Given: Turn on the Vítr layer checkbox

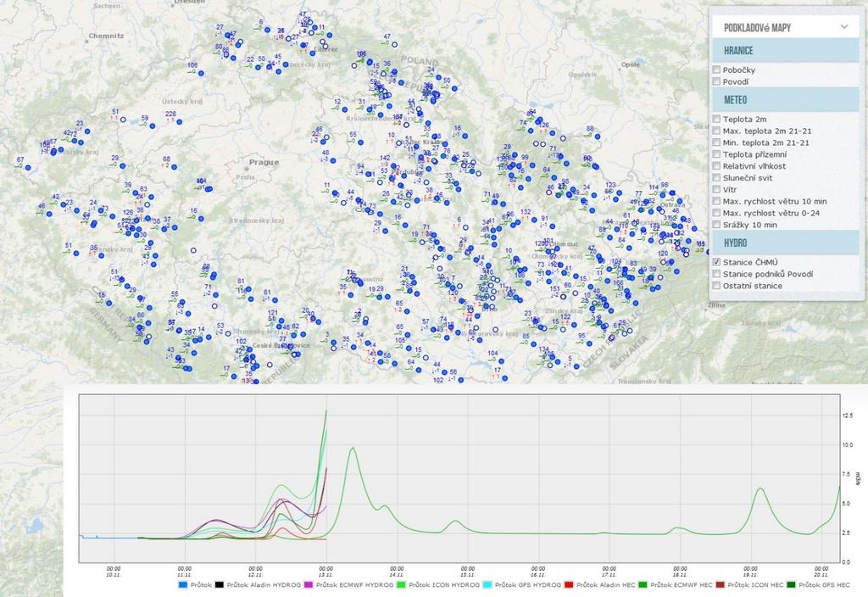Looking at the screenshot, I should 716,189.
